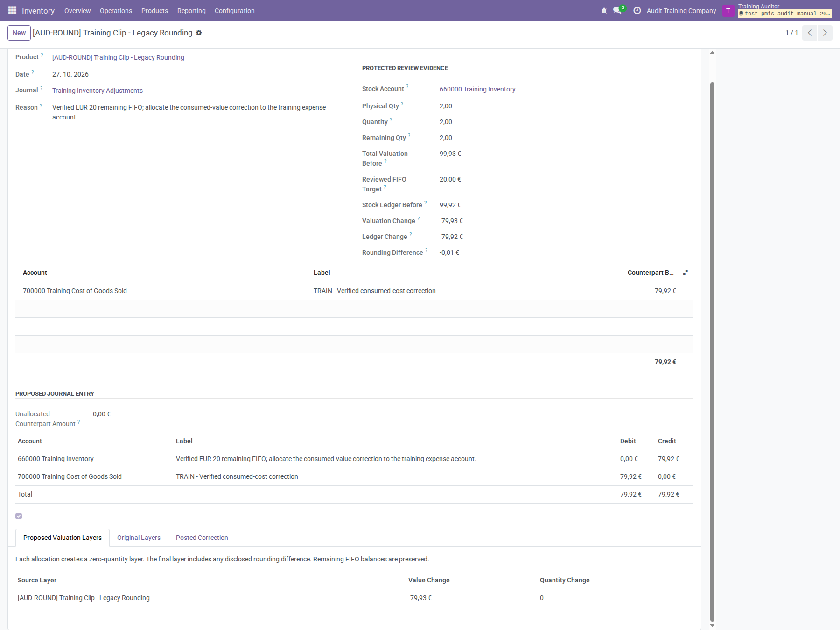Toggle the checkbox above Proposed Valuation Layers

pos(19,516)
